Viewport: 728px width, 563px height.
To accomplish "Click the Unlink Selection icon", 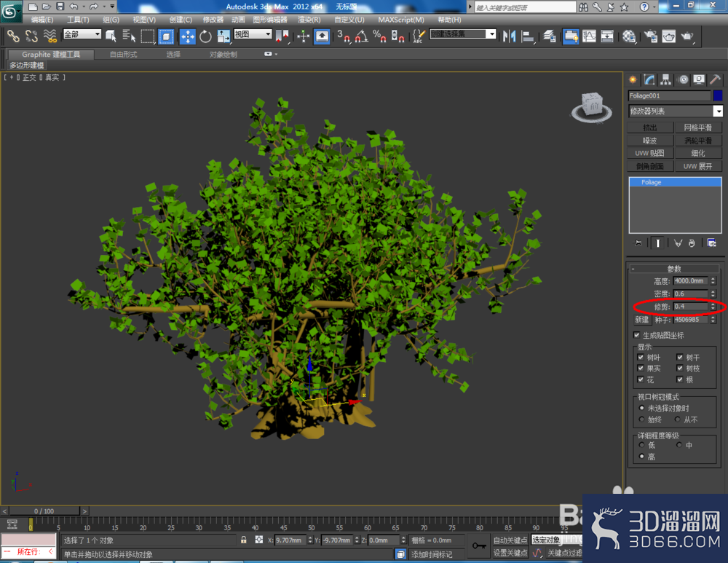I will (x=31, y=36).
